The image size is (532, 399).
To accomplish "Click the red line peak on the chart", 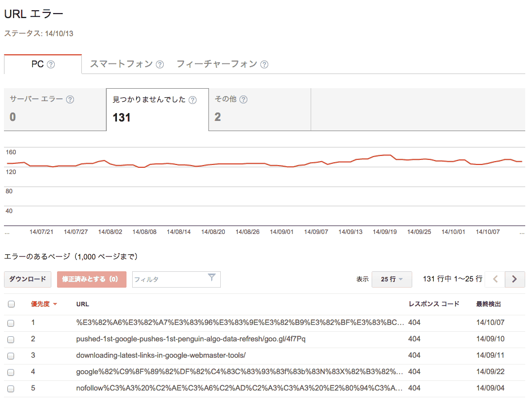I will tap(387, 155).
